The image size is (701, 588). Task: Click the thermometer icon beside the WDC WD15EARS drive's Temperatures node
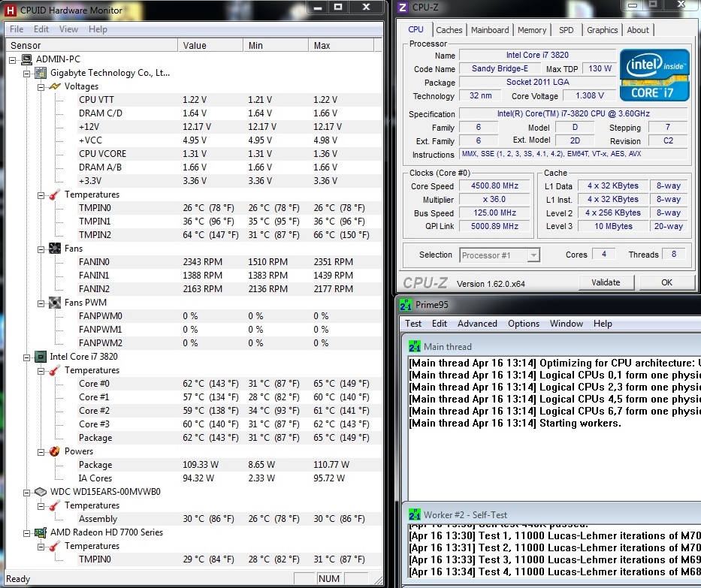point(55,505)
